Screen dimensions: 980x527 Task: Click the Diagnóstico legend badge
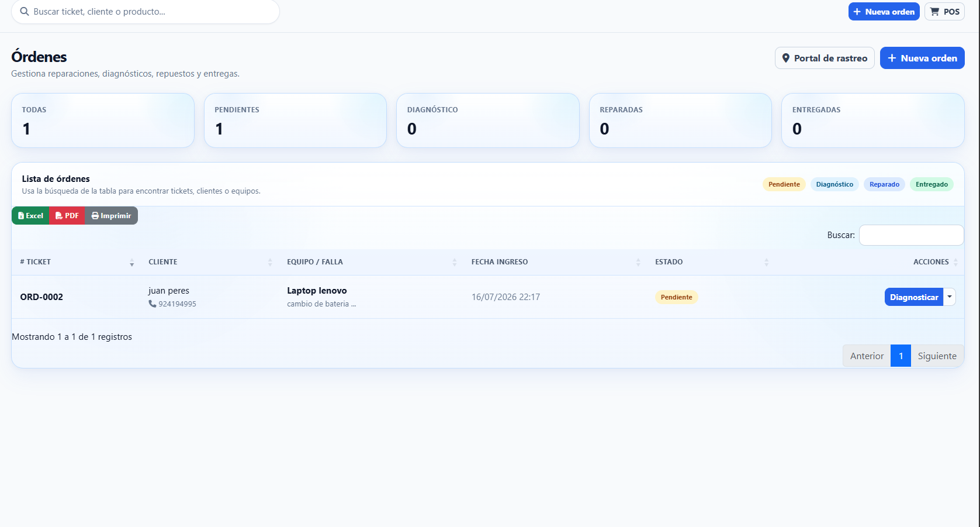pyautogui.click(x=834, y=184)
